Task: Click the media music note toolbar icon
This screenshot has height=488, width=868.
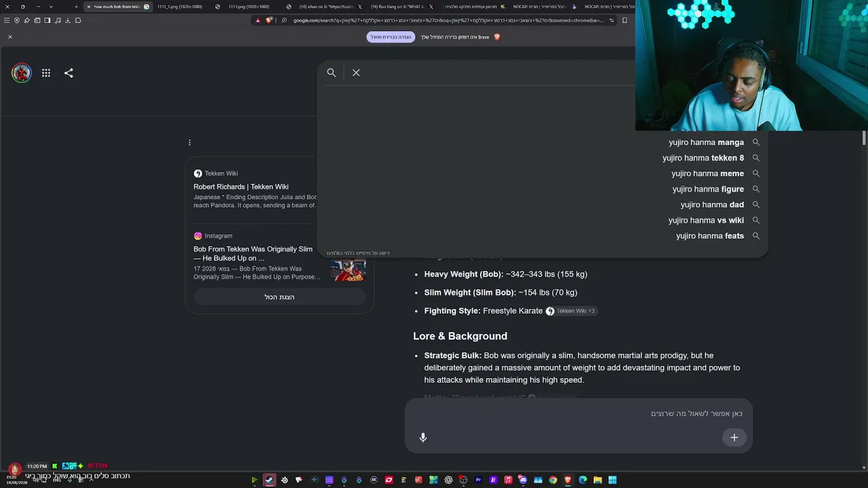Action: tap(58, 20)
